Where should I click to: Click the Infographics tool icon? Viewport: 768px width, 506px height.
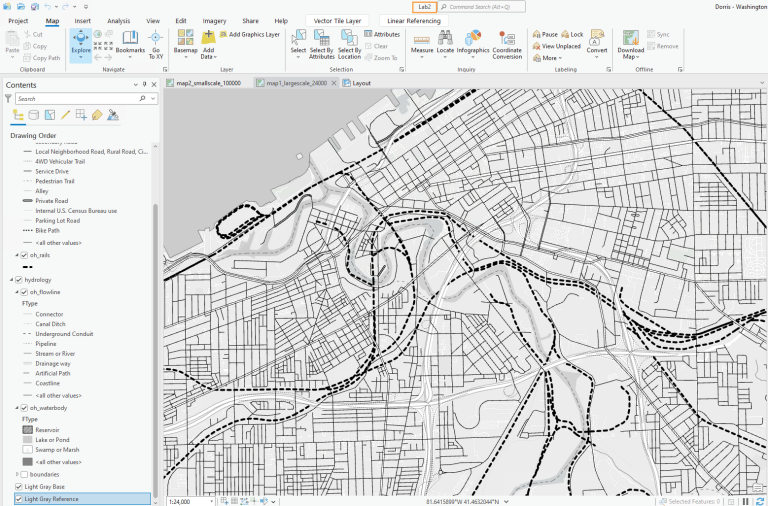point(473,37)
